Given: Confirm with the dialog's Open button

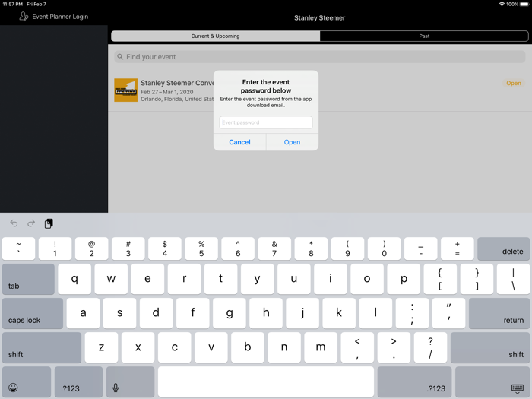Looking at the screenshot, I should click(x=292, y=142).
